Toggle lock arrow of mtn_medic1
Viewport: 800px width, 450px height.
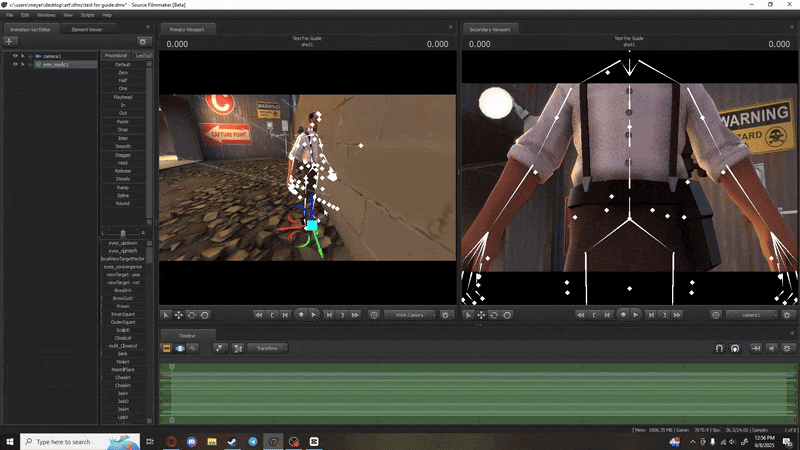[22, 65]
